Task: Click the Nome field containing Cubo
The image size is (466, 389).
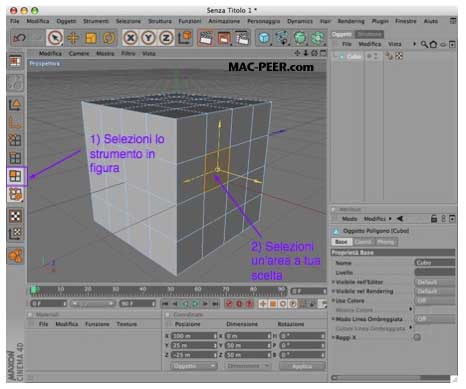Action: 435,263
